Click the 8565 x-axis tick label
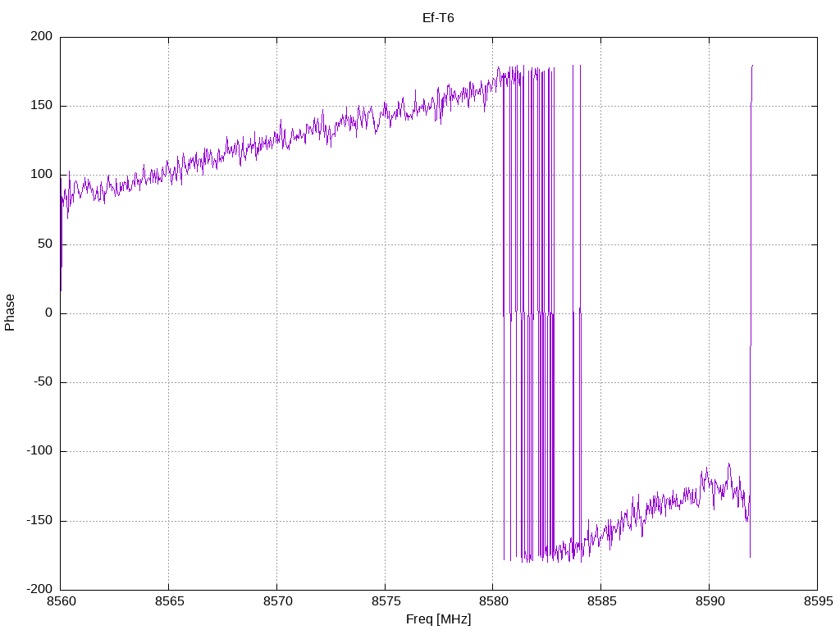The height and width of the screenshot is (630, 840). 168,601
